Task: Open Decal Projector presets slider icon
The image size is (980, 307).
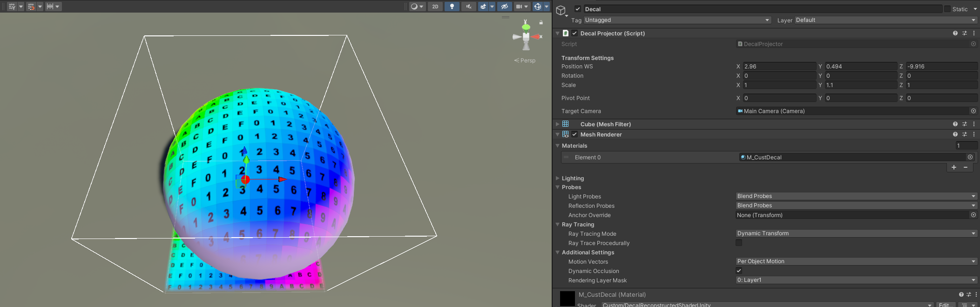Action: click(965, 34)
